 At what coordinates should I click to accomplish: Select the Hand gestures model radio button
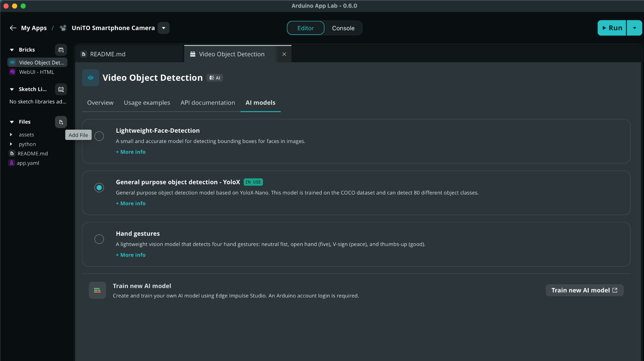click(x=99, y=239)
